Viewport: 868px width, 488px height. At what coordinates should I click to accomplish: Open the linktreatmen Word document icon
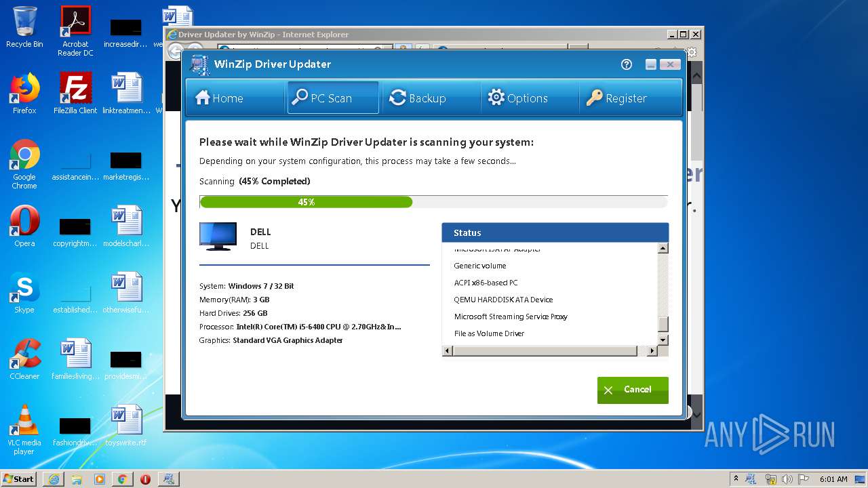[x=127, y=93]
